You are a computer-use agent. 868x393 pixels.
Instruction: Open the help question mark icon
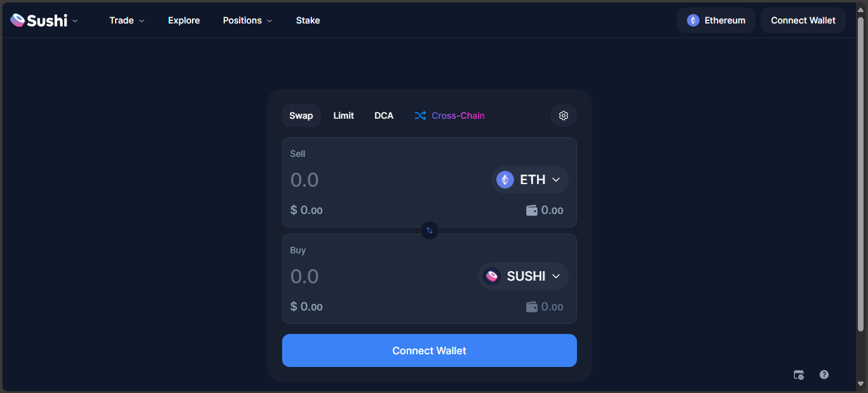coord(824,375)
